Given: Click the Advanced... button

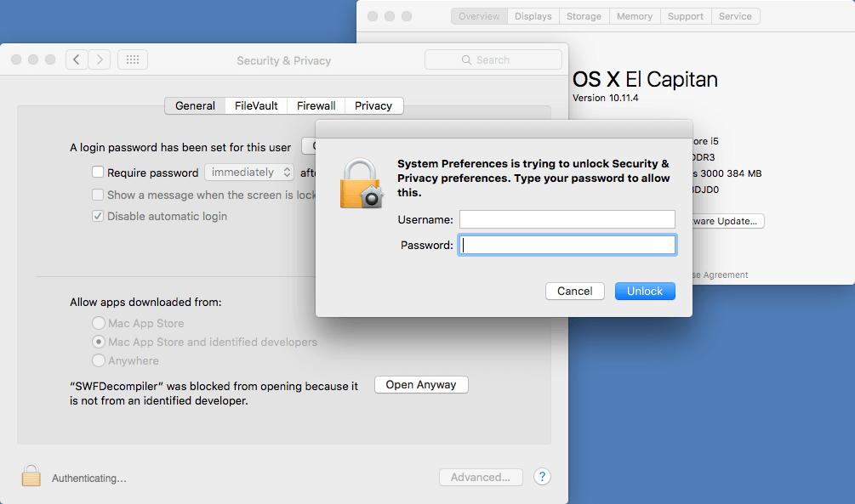Looking at the screenshot, I should [481, 478].
